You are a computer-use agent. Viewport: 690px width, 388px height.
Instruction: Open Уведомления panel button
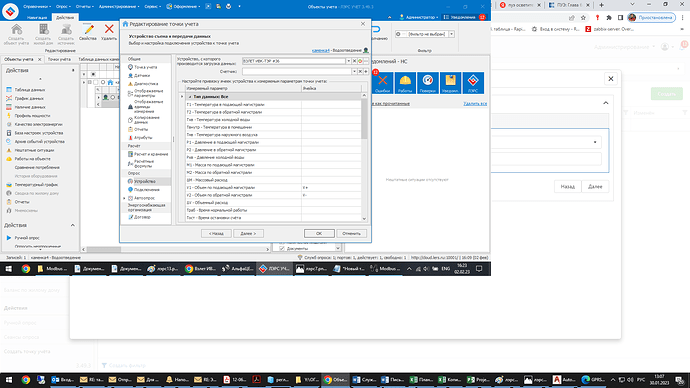tap(464, 17)
